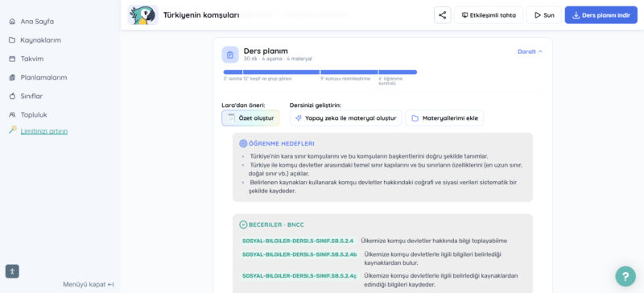
Task: Click the first lesson progress segment
Action: (233, 72)
